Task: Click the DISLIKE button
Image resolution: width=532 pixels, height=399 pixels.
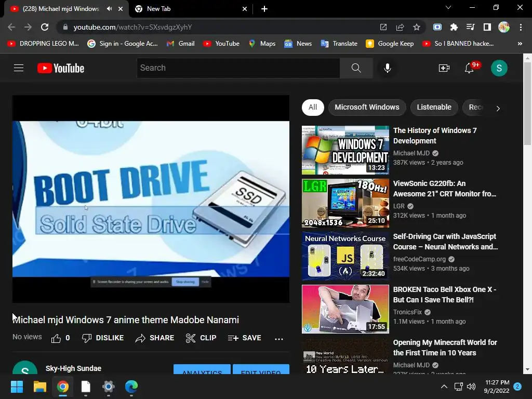Action: (103, 338)
